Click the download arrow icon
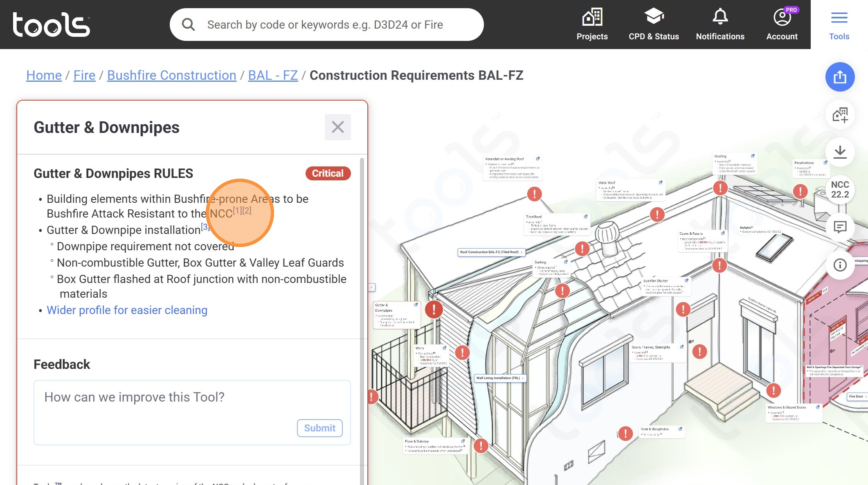 [x=840, y=152]
